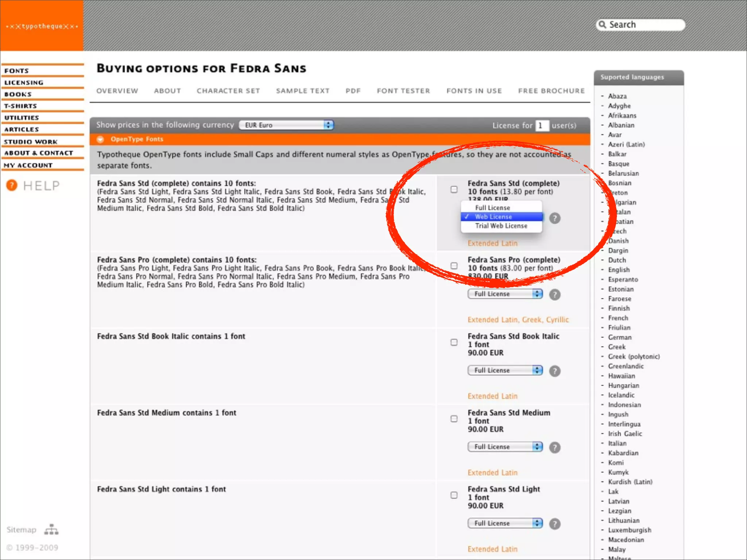Click help icon beside Fedra Sans Std Light license

[555, 524]
